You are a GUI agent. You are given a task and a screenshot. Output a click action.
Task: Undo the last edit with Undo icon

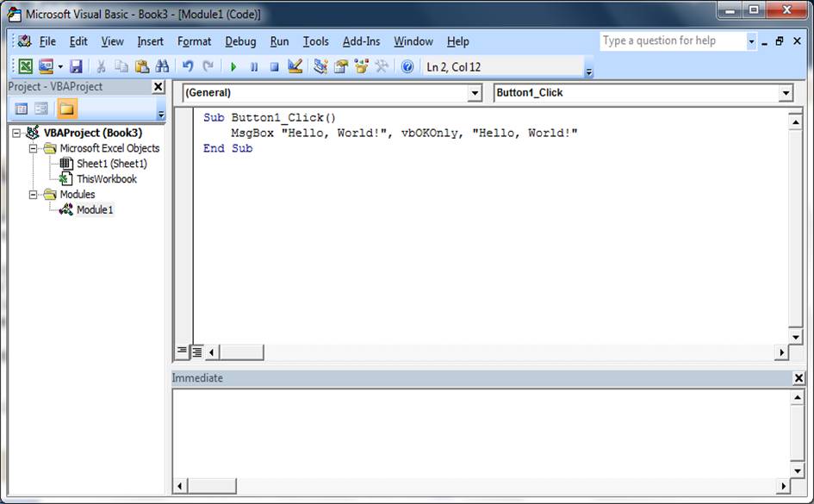(188, 66)
